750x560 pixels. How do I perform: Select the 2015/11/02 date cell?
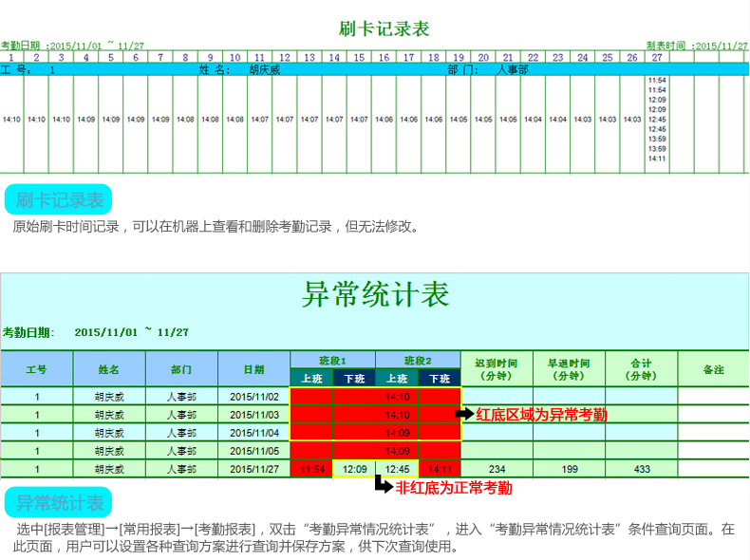point(253,397)
